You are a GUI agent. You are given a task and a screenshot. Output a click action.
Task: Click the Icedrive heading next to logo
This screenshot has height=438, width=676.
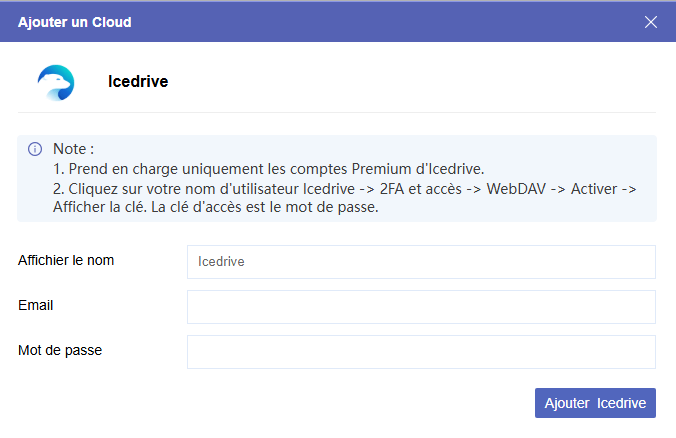[x=137, y=82]
